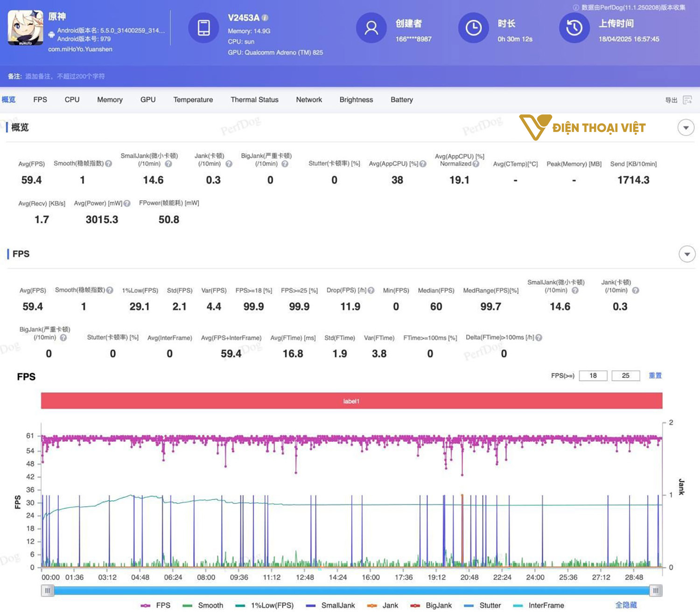Toggle the Smooth series visibility
The image size is (700, 613).
(x=210, y=605)
